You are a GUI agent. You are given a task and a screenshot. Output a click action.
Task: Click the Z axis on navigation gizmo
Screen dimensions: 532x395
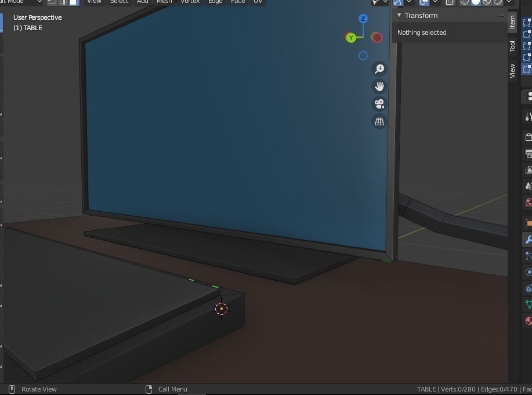click(x=363, y=19)
